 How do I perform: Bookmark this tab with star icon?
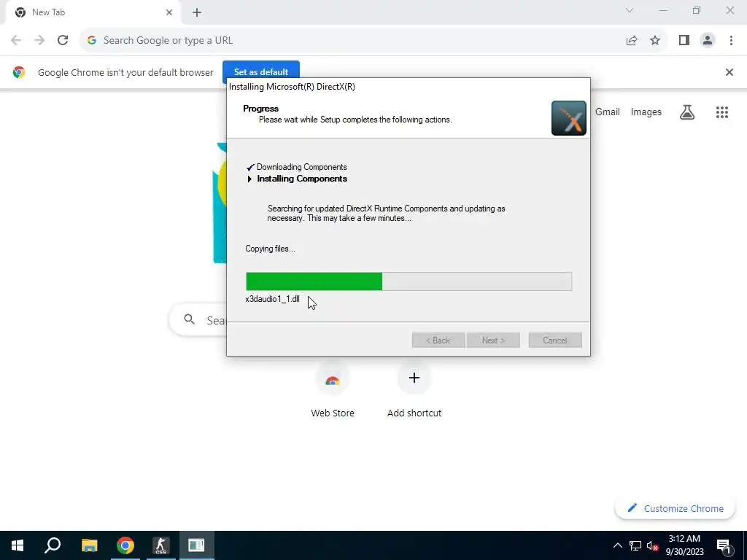(655, 41)
